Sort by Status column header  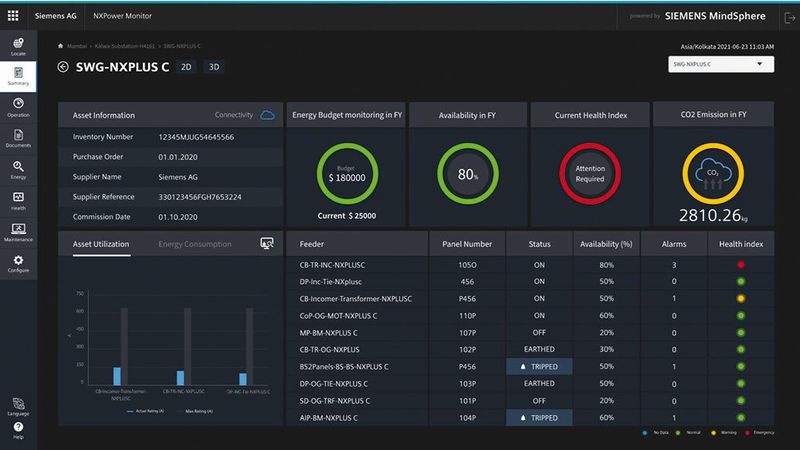[539, 244]
